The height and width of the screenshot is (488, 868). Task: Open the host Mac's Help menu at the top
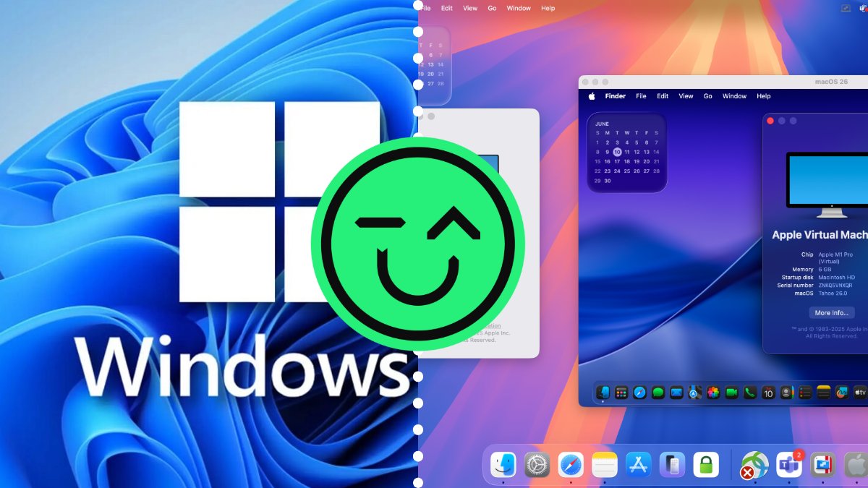coord(548,8)
